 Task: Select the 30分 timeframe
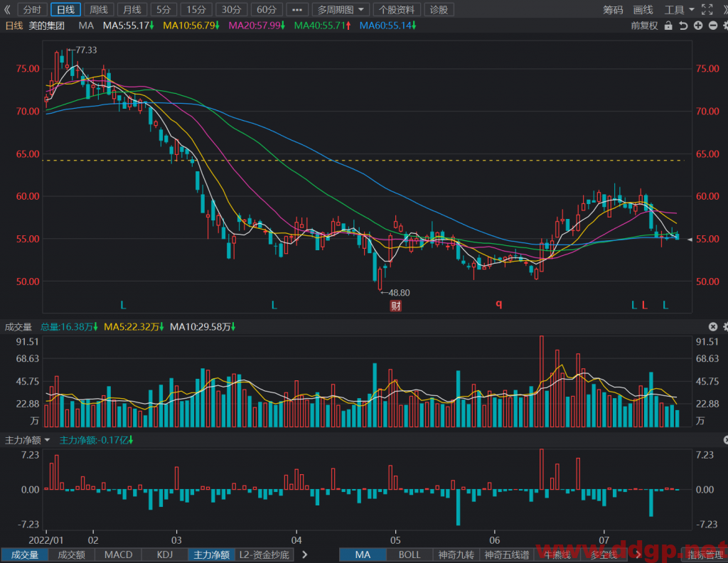pyautogui.click(x=231, y=10)
